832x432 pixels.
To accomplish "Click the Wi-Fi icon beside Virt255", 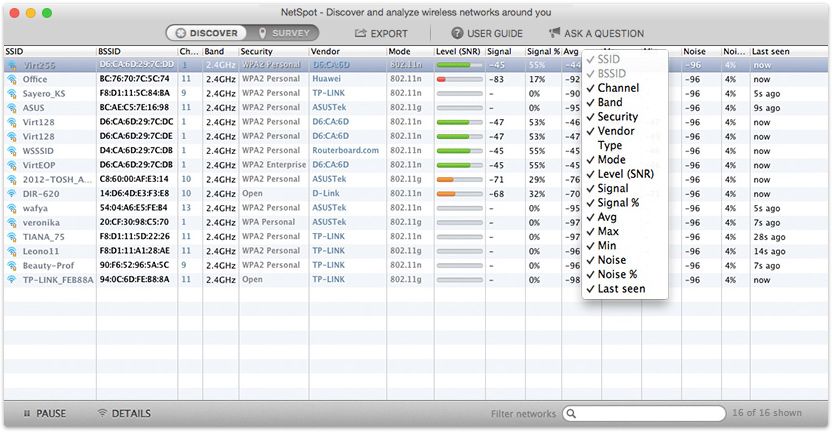I will click(x=12, y=65).
